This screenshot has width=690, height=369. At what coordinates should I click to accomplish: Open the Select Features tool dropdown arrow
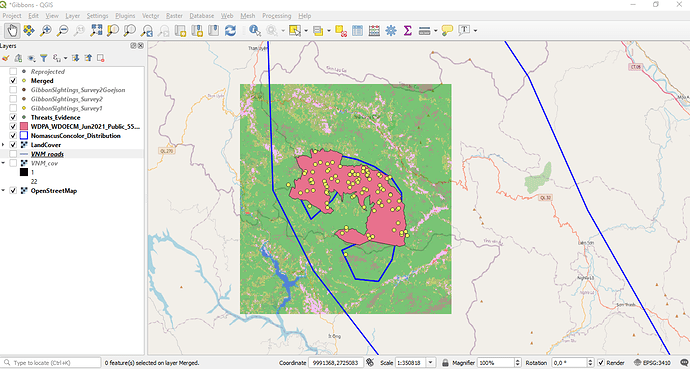tap(306, 31)
